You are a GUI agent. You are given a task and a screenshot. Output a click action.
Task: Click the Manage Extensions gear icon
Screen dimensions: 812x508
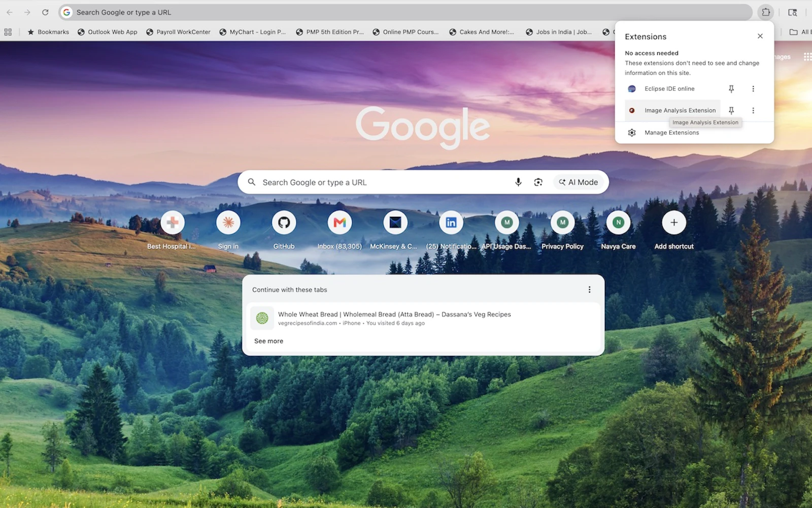point(632,133)
